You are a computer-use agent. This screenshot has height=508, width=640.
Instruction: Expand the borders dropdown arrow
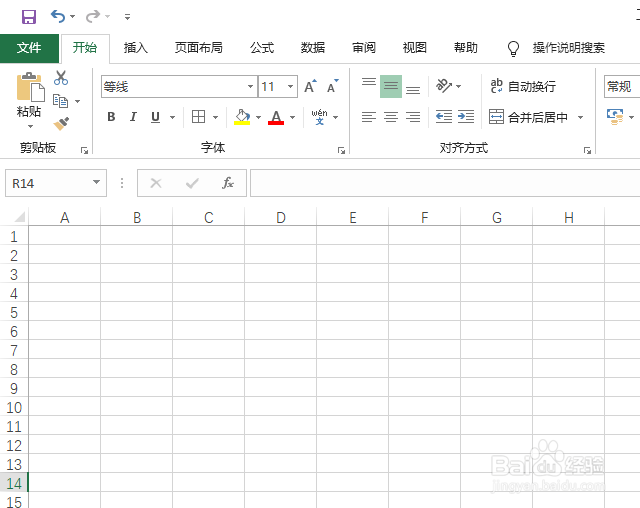point(216,118)
